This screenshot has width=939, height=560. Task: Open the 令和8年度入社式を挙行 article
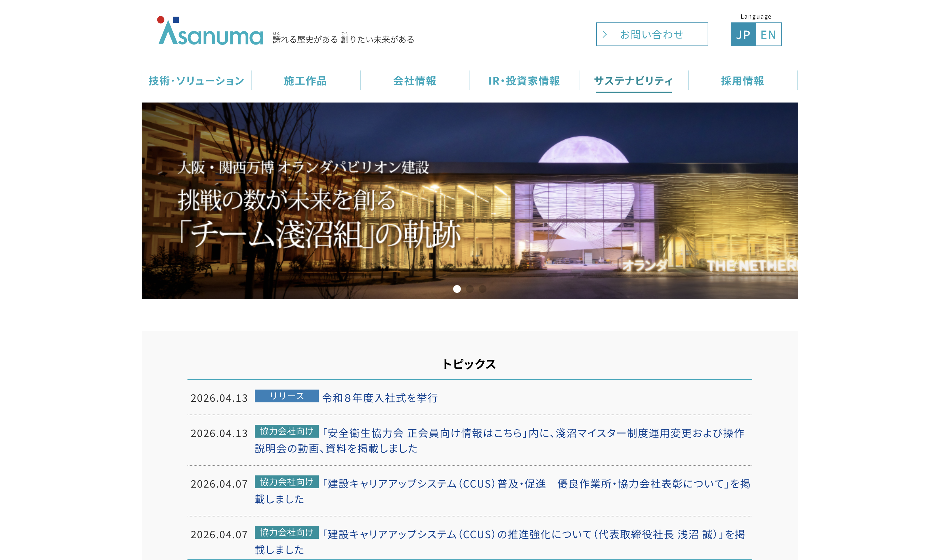click(x=380, y=398)
